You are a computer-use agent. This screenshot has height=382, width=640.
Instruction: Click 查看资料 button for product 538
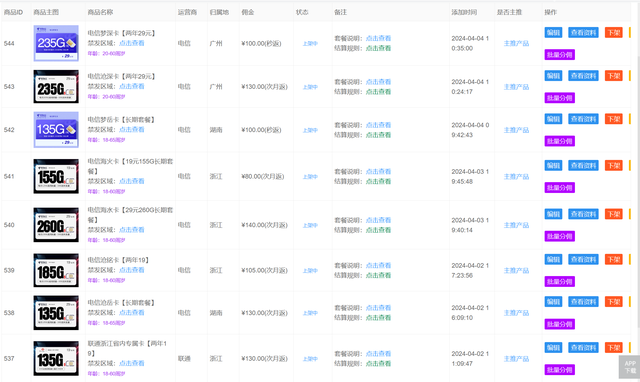click(583, 302)
